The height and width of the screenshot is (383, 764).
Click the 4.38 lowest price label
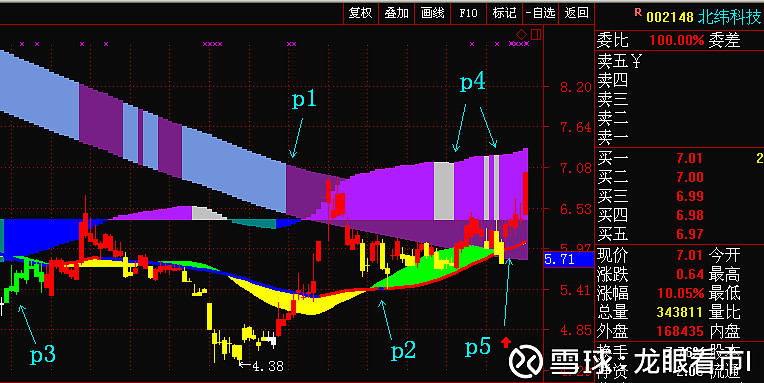click(268, 366)
